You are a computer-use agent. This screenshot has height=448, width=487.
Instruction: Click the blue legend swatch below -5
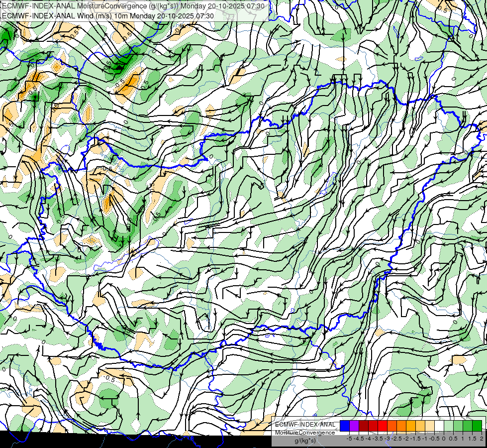point(345,426)
